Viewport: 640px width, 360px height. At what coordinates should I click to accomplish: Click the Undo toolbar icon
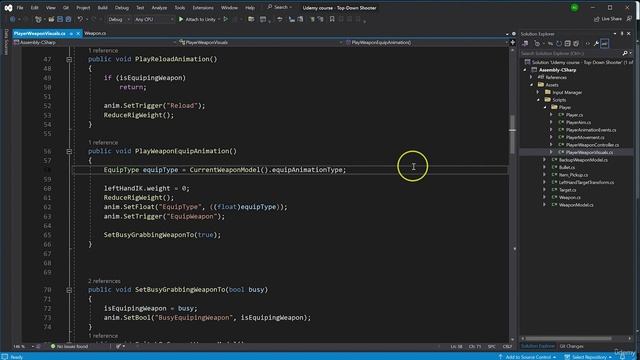click(80, 19)
